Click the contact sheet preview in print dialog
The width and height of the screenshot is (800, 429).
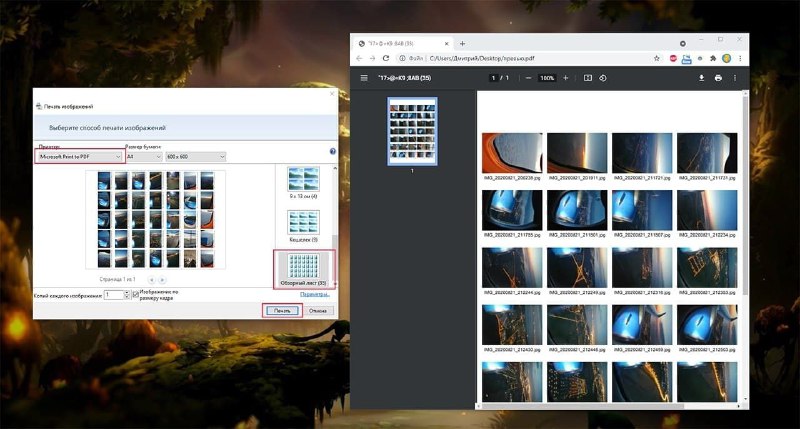[x=156, y=219]
